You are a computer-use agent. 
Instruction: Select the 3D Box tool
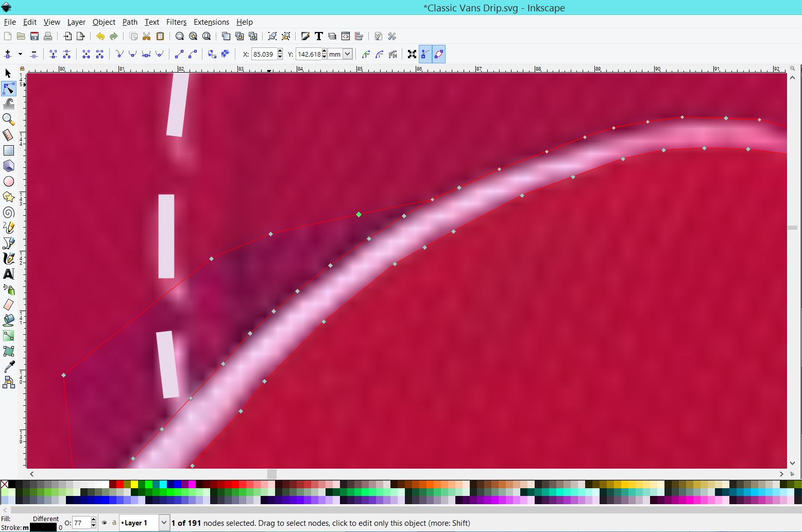[x=9, y=166]
